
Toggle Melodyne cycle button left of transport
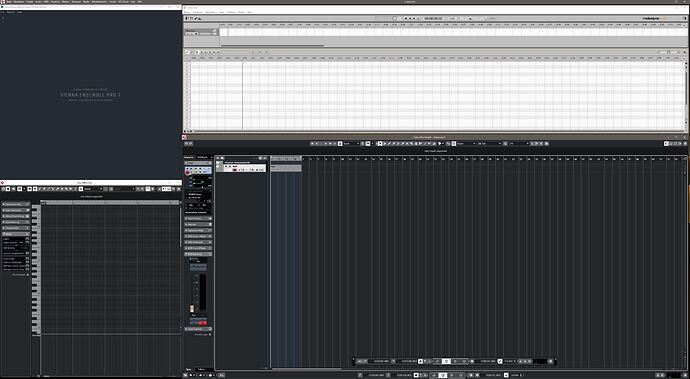[x=394, y=18]
